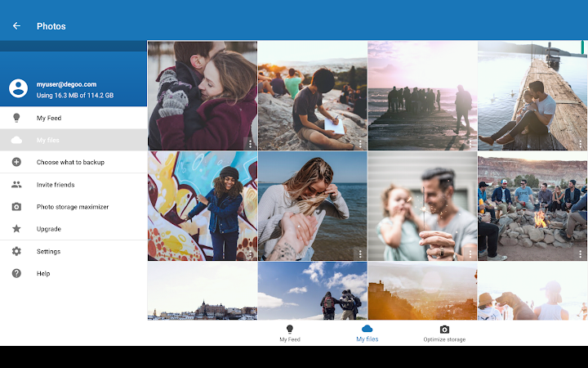This screenshot has width=588, height=368.
Task: Tap the people icon for Invite friends
Action: point(16,184)
